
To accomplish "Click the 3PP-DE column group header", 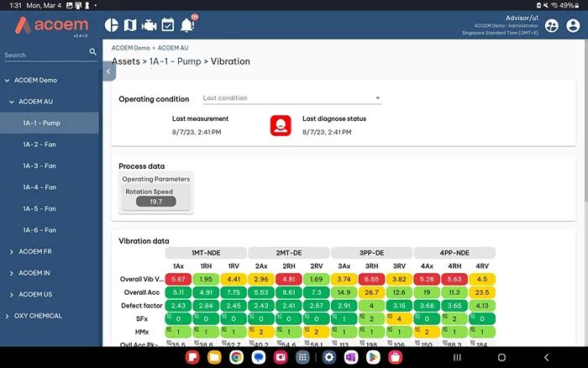I will pyautogui.click(x=371, y=253).
